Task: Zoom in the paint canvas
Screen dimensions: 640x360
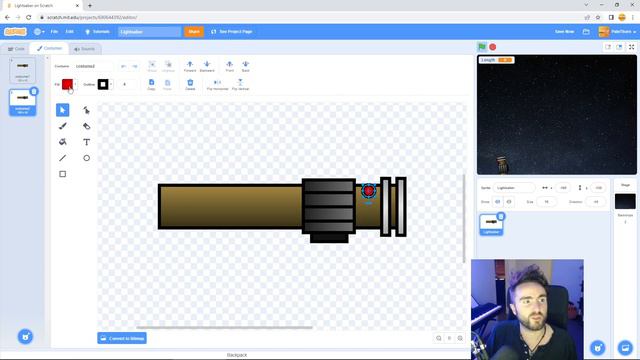Action: click(x=460, y=338)
